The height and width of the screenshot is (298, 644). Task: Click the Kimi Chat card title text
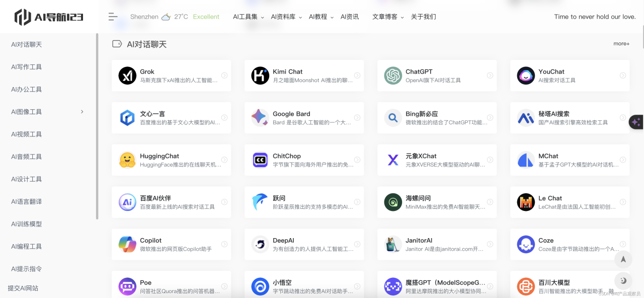tap(288, 71)
